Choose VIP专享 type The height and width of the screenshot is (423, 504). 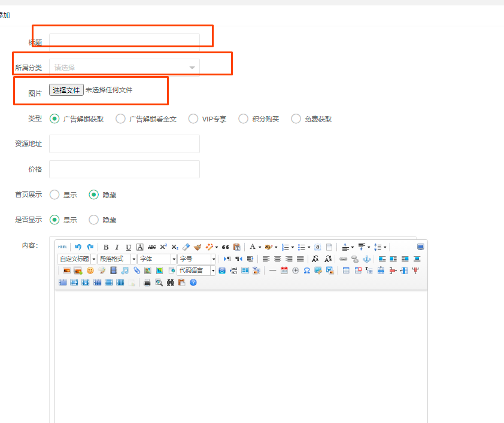(193, 119)
